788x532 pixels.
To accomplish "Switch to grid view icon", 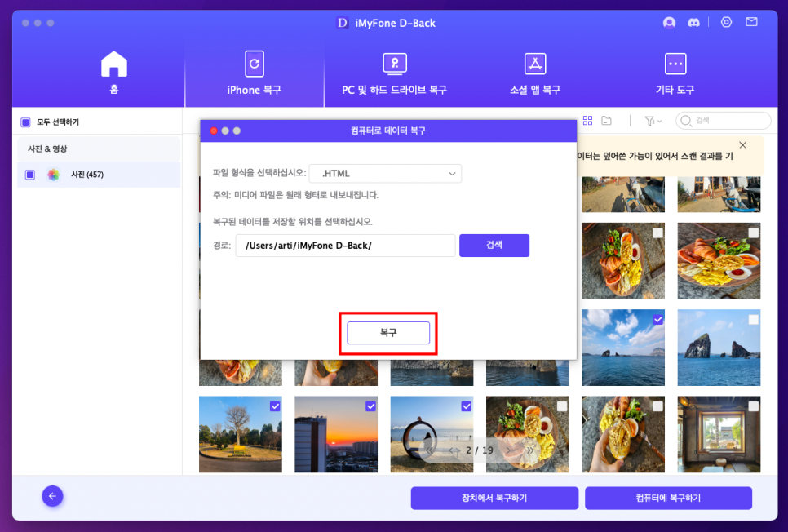I will click(587, 121).
